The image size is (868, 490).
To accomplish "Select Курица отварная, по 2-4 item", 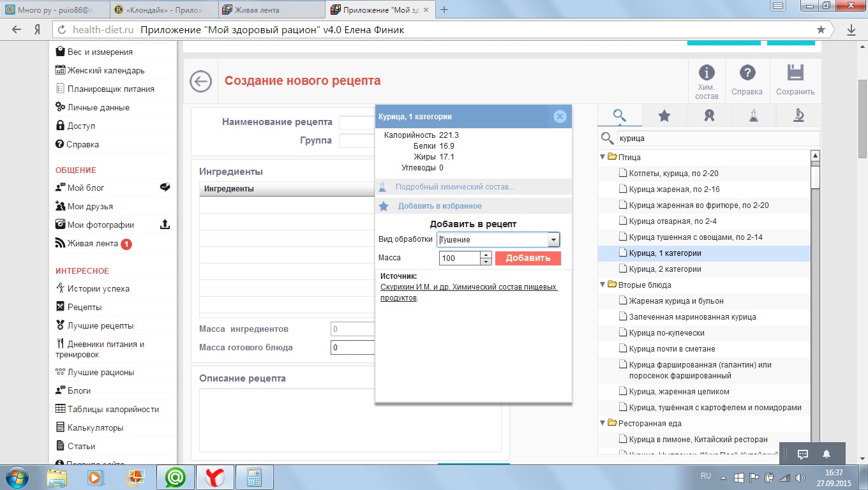I will [673, 221].
